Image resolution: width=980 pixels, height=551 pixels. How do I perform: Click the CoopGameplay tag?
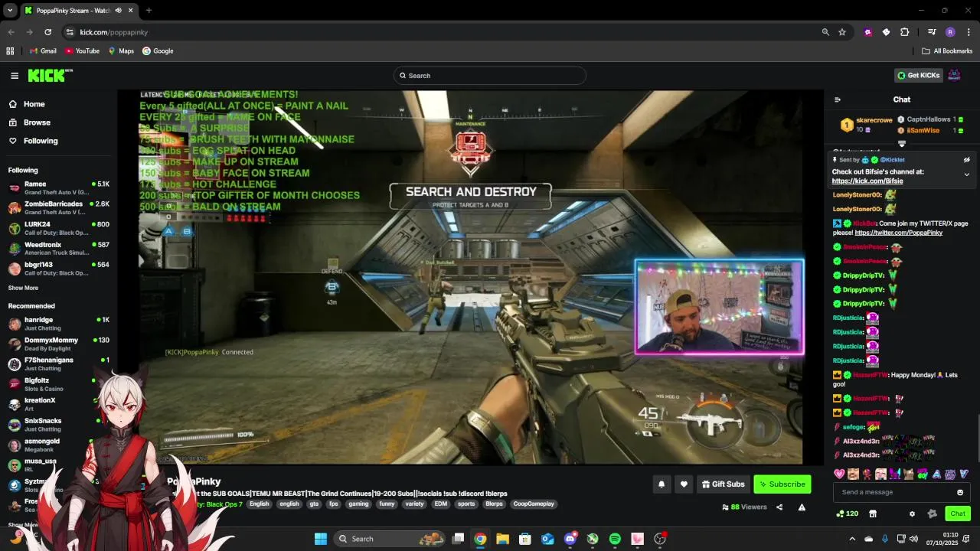coord(534,504)
